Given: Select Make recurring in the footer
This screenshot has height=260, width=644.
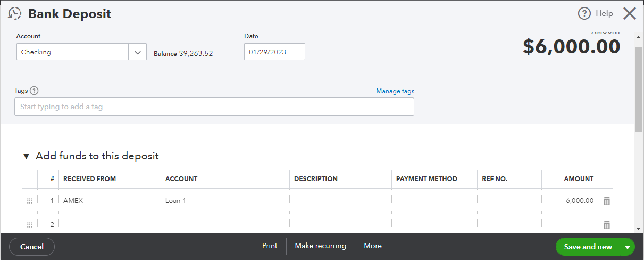Looking at the screenshot, I should pos(320,246).
